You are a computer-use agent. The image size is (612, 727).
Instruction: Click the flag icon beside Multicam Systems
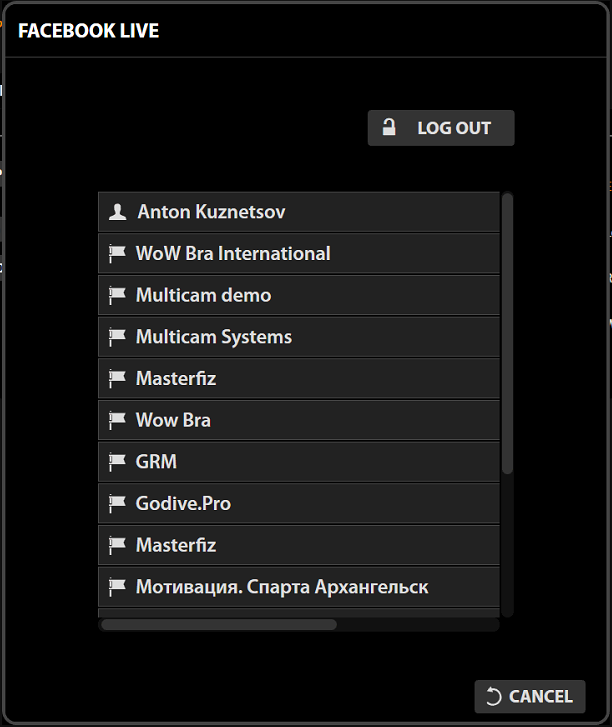pyautogui.click(x=117, y=337)
